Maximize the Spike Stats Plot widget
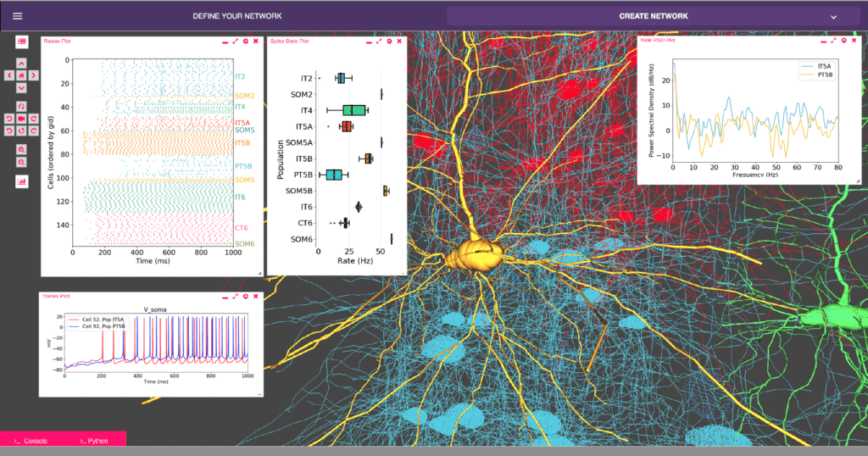Screen dimensions: 868x456 point(379,41)
